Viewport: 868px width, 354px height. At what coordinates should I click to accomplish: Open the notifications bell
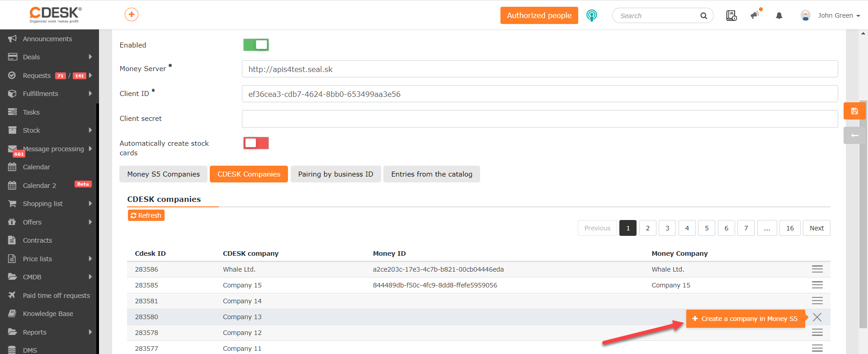pos(779,16)
